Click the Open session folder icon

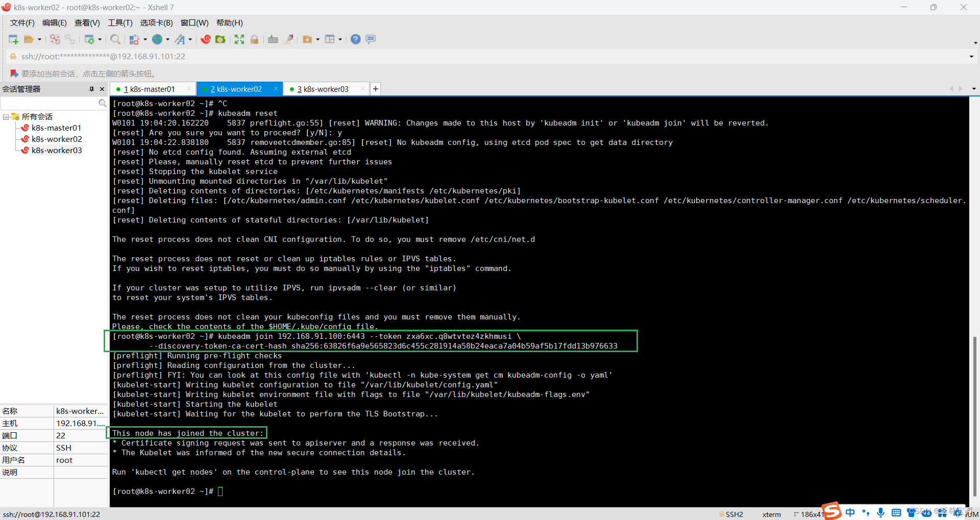(x=29, y=39)
